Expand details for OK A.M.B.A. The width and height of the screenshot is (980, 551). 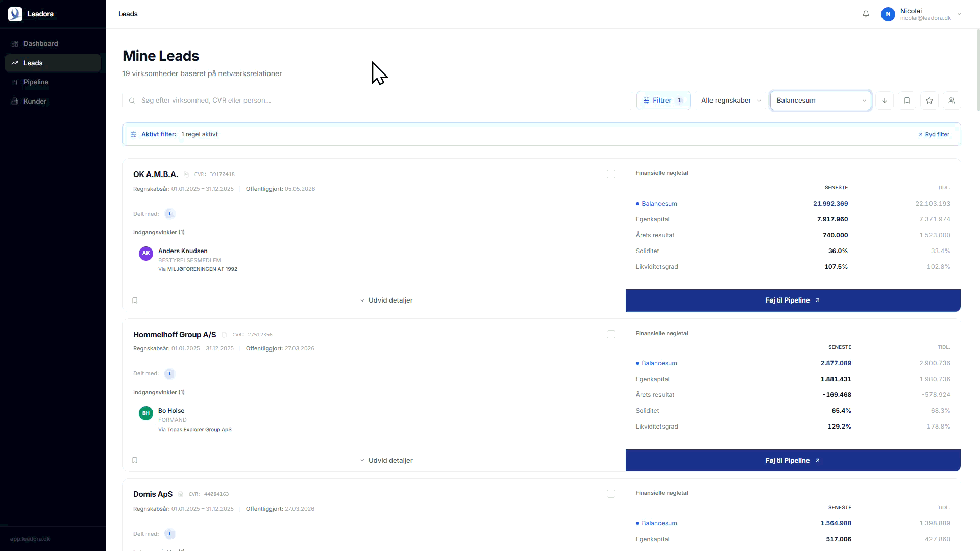tap(386, 300)
